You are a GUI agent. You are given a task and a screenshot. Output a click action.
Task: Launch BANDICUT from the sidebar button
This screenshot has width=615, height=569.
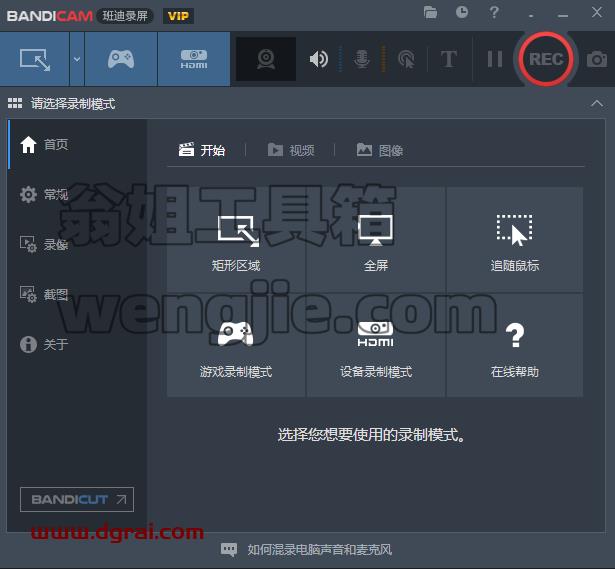tap(77, 499)
